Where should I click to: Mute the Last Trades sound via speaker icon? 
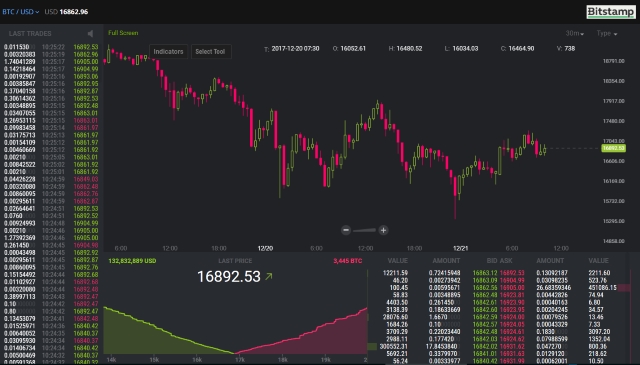90,33
